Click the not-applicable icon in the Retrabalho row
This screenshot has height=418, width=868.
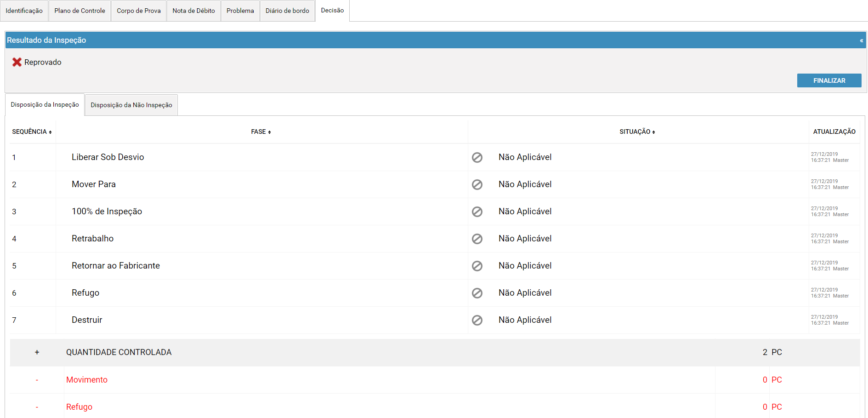[x=477, y=239]
